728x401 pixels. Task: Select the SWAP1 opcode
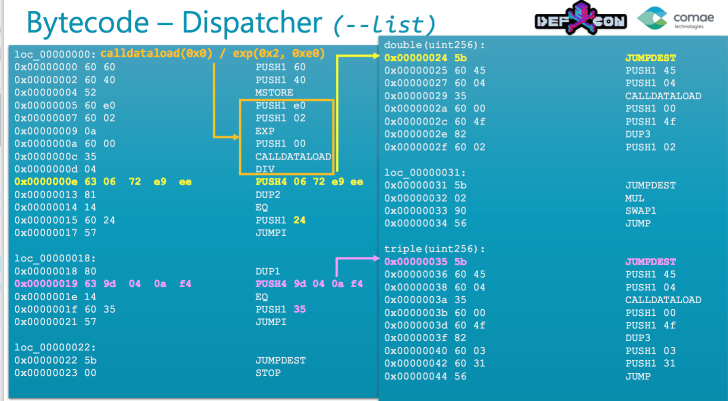point(641,211)
